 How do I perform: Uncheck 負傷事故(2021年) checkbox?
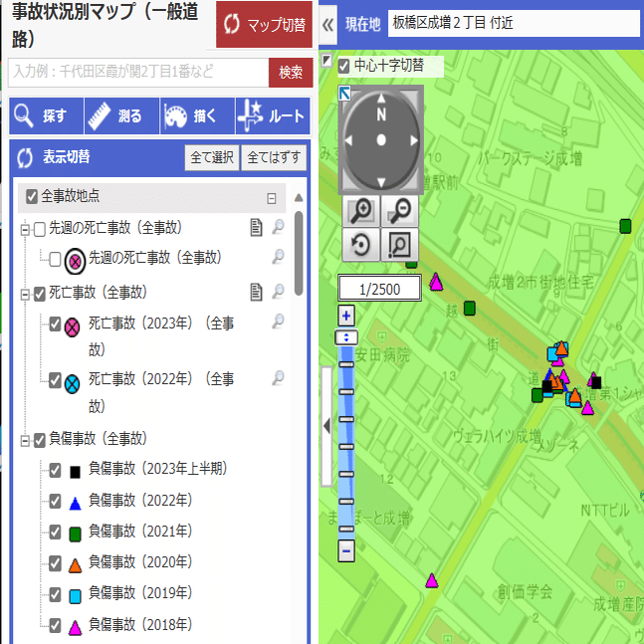click(55, 533)
